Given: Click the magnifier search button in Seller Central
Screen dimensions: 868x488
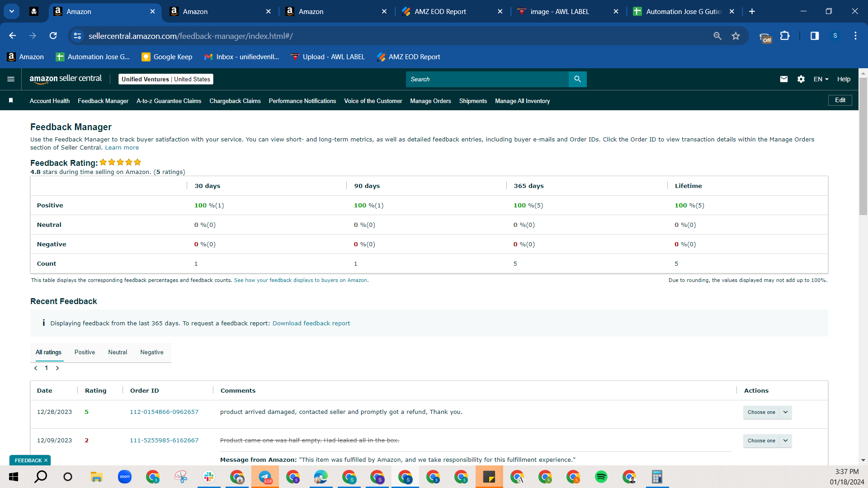Looking at the screenshot, I should pyautogui.click(x=577, y=79).
